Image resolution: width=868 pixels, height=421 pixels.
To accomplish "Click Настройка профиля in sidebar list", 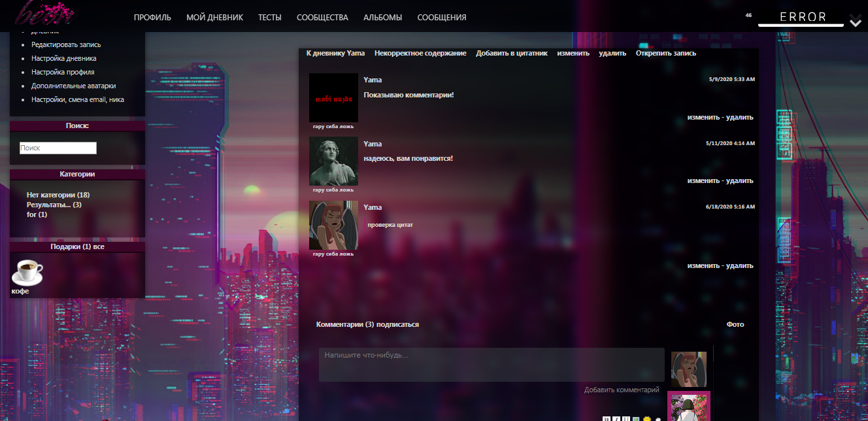I will click(63, 72).
